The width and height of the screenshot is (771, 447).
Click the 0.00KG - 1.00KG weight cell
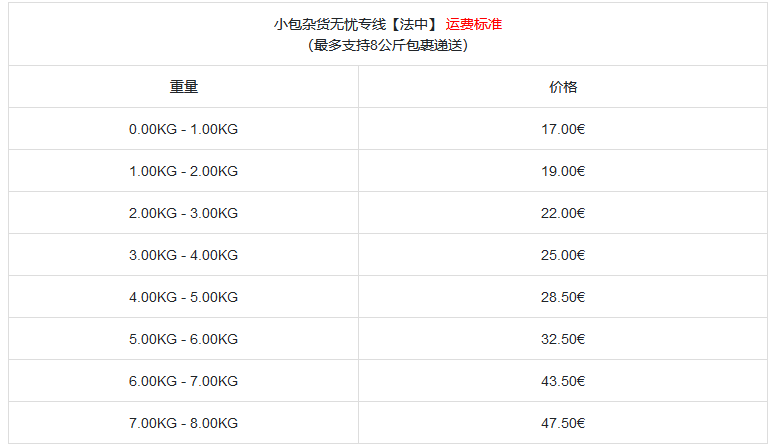tap(184, 129)
